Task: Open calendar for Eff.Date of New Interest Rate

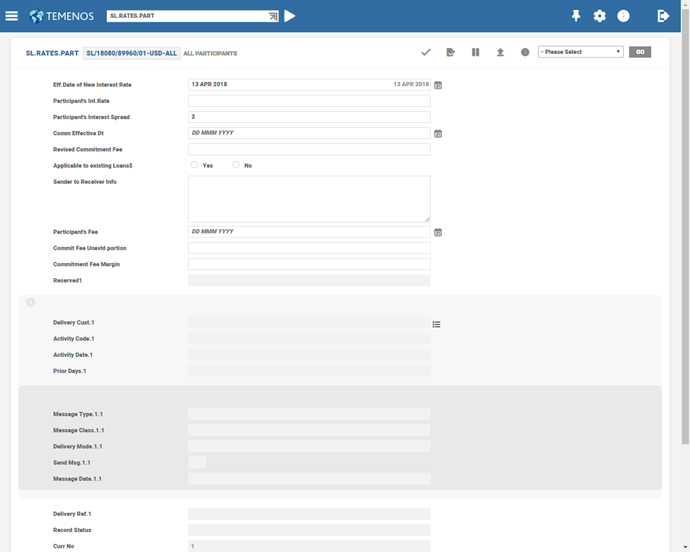Action: click(438, 85)
